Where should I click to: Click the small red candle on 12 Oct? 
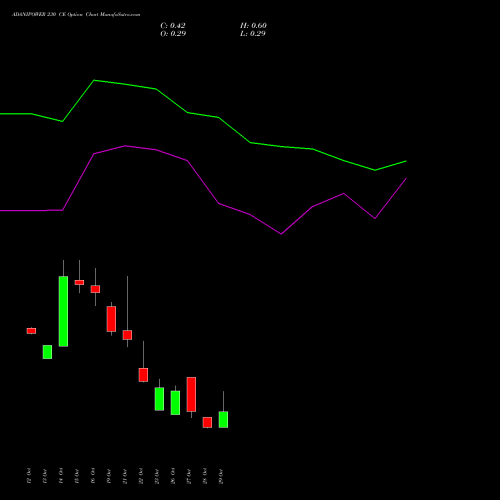pyautogui.click(x=31, y=331)
